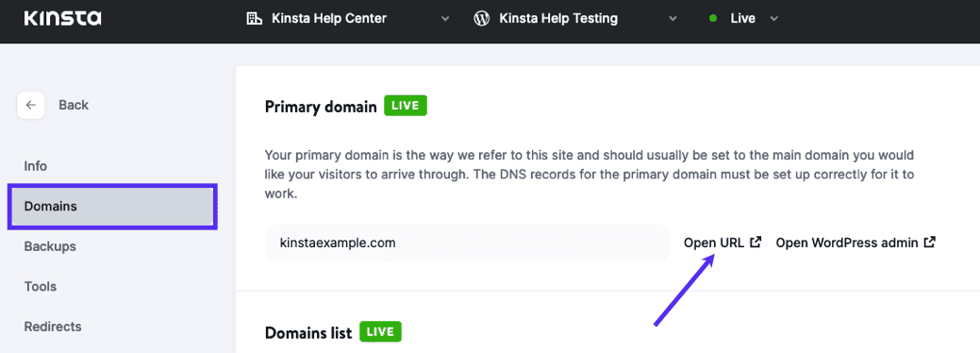This screenshot has height=353, width=980.
Task: Click the green Live status dot
Action: (x=713, y=19)
